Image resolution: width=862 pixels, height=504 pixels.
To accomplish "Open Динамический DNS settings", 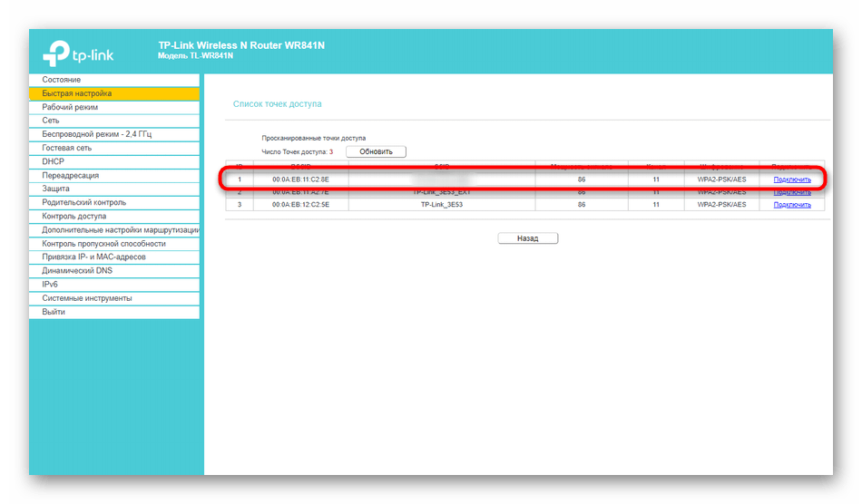I will [x=78, y=270].
